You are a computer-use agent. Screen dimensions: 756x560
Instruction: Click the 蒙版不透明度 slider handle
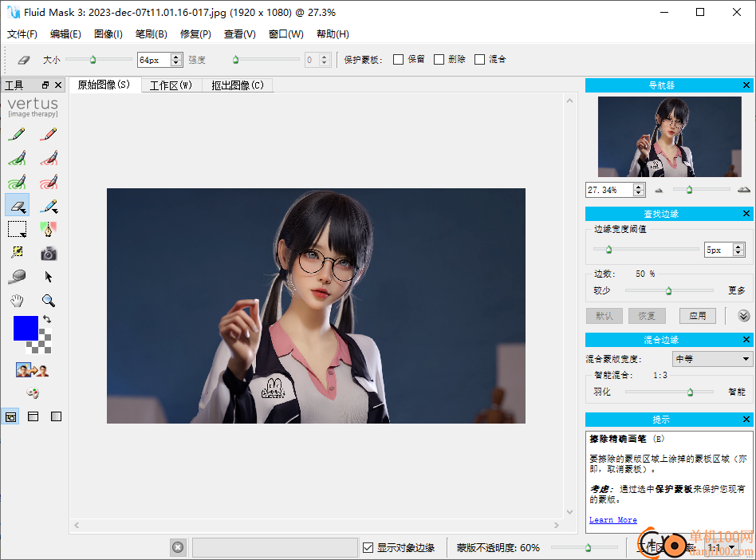coord(589,547)
